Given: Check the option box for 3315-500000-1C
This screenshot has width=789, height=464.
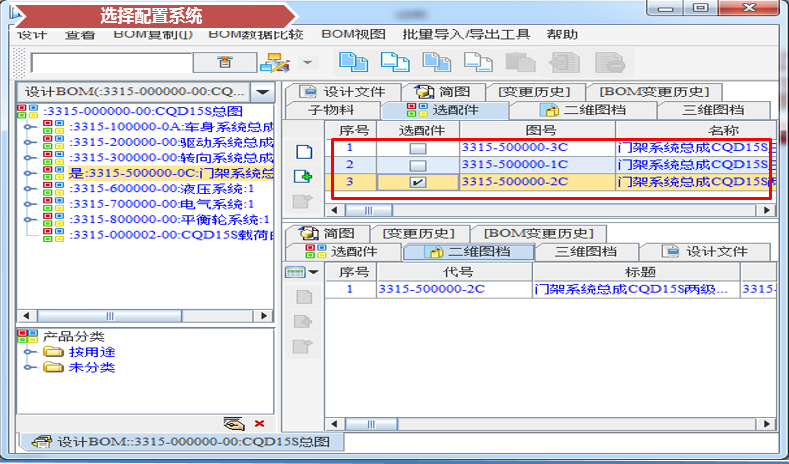Looking at the screenshot, I should coord(418,165).
